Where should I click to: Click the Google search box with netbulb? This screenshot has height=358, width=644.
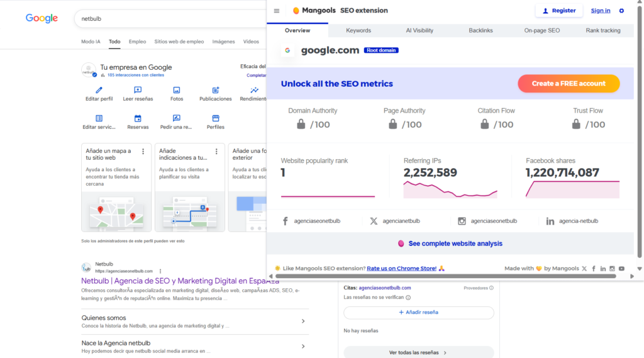(x=170, y=19)
